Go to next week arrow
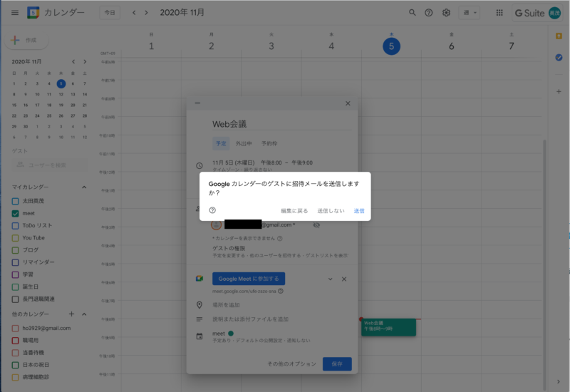 (x=146, y=13)
